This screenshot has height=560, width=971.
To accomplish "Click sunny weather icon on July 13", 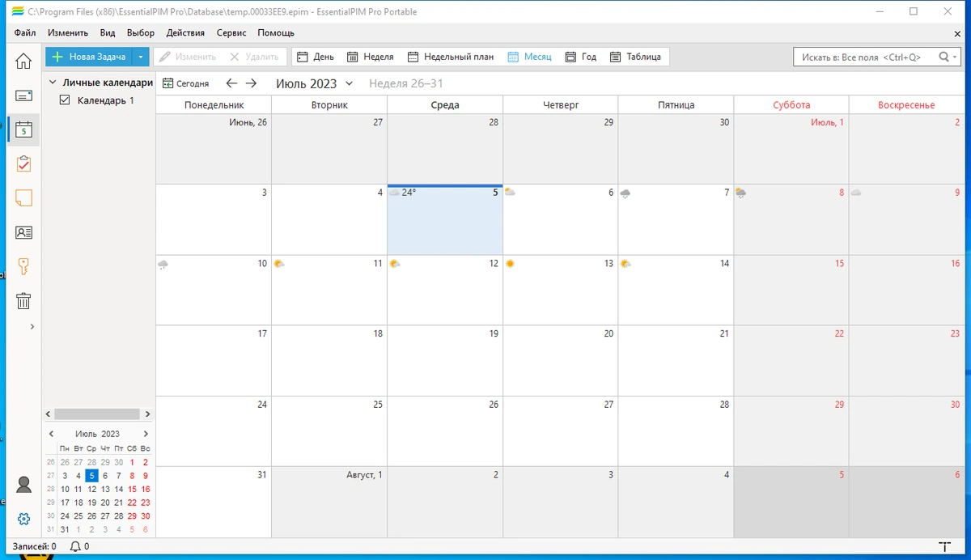I will (x=510, y=264).
